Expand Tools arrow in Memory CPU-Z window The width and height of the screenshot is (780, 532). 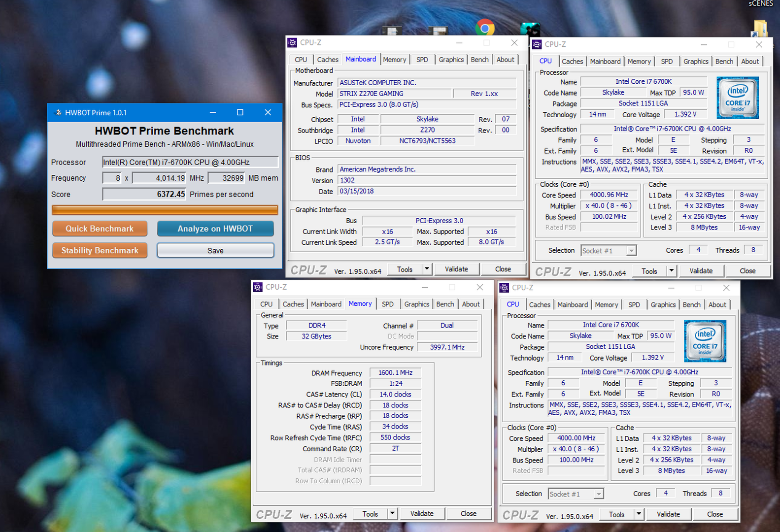pos(392,514)
